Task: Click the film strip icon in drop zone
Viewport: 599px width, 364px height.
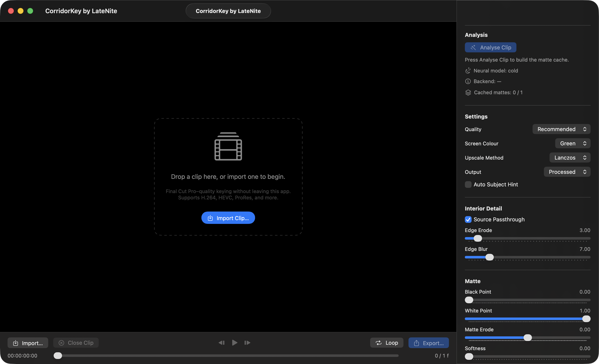Action: [x=228, y=147]
